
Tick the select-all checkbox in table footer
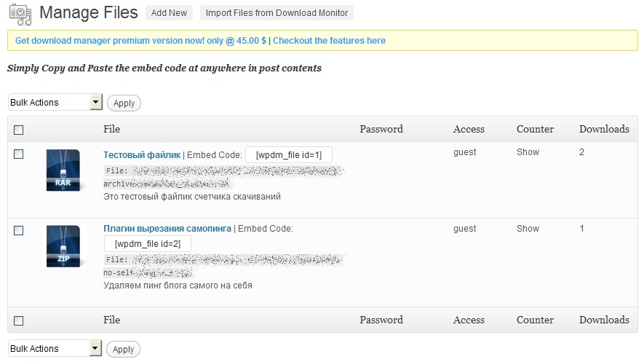click(19, 320)
